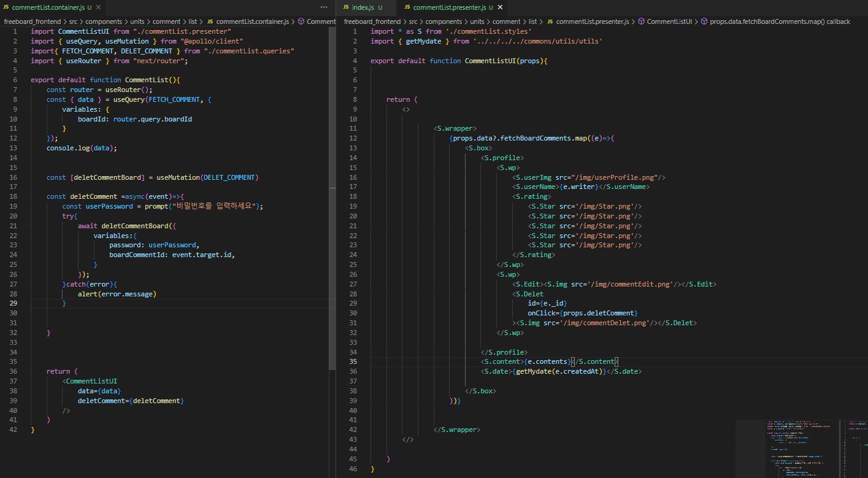Image resolution: width=868 pixels, height=478 pixels.
Task: Expand freeboard_frontend breadcrumb in left editor
Action: pyautogui.click(x=32, y=21)
